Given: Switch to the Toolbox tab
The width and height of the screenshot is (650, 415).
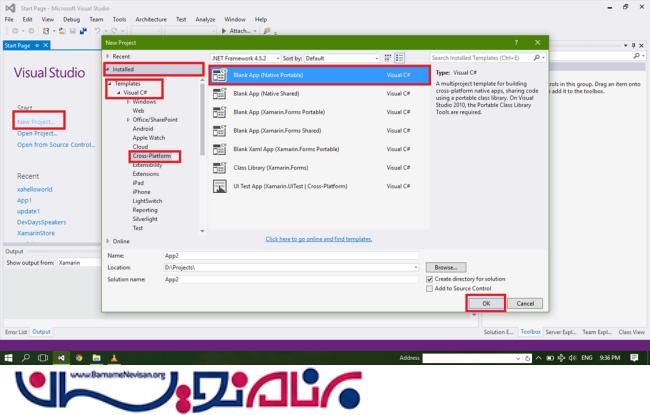Looking at the screenshot, I should [531, 332].
